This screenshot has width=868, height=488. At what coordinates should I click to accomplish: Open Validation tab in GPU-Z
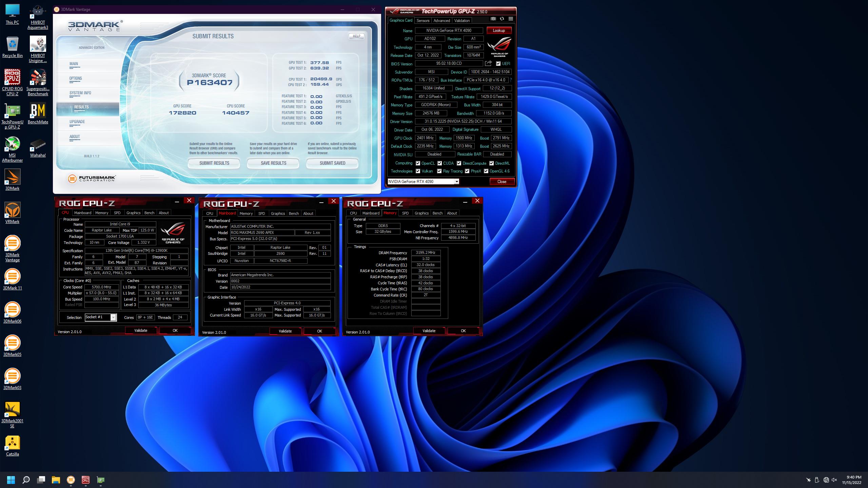[462, 21]
